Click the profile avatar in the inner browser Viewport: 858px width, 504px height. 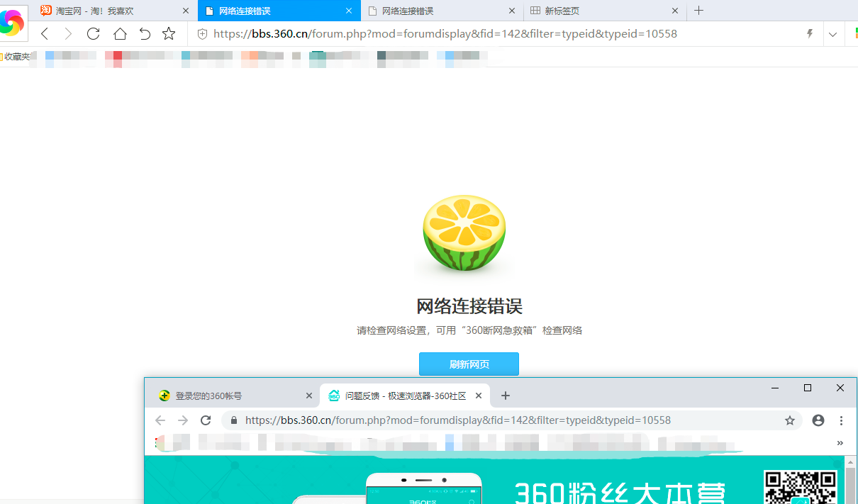coord(818,420)
